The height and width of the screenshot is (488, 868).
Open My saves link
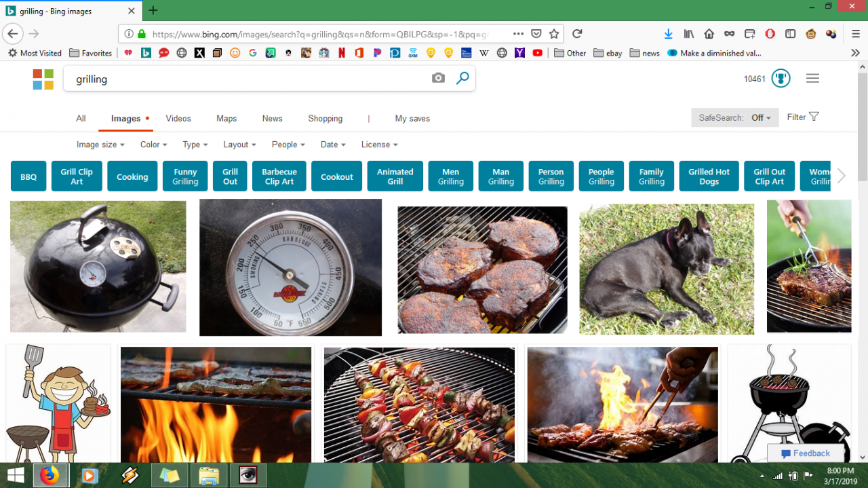coord(412,118)
